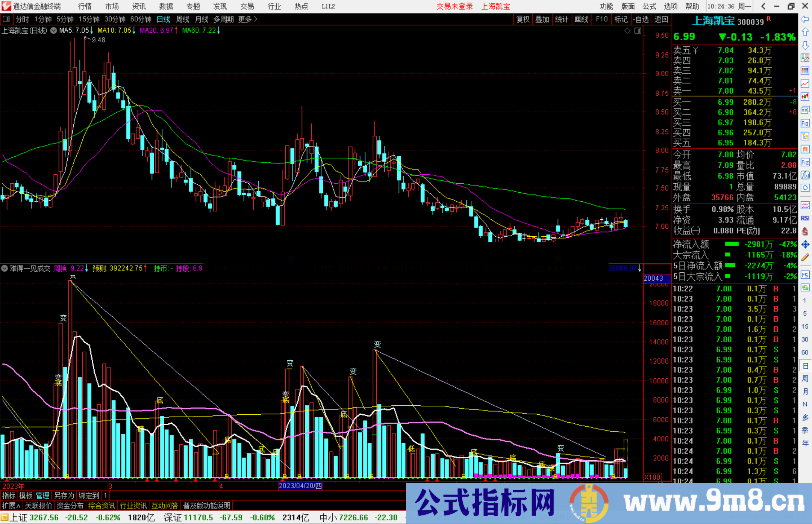
Task: Toggle the circle marker beside 上海凯宝(日线)
Action: [x=54, y=30]
